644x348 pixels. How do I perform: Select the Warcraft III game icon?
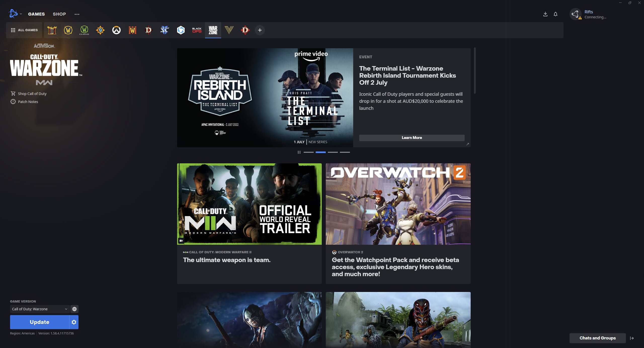(133, 30)
